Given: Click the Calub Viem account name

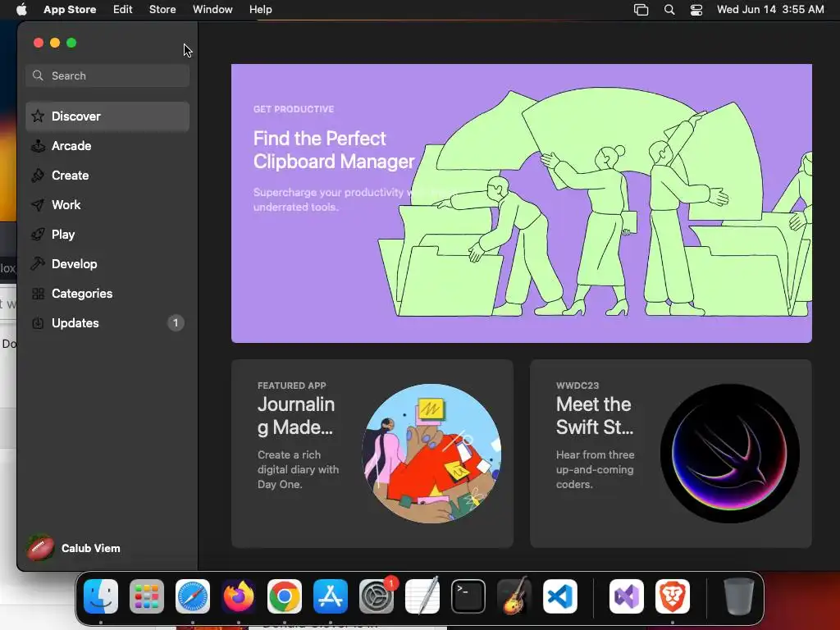Looking at the screenshot, I should [90, 548].
